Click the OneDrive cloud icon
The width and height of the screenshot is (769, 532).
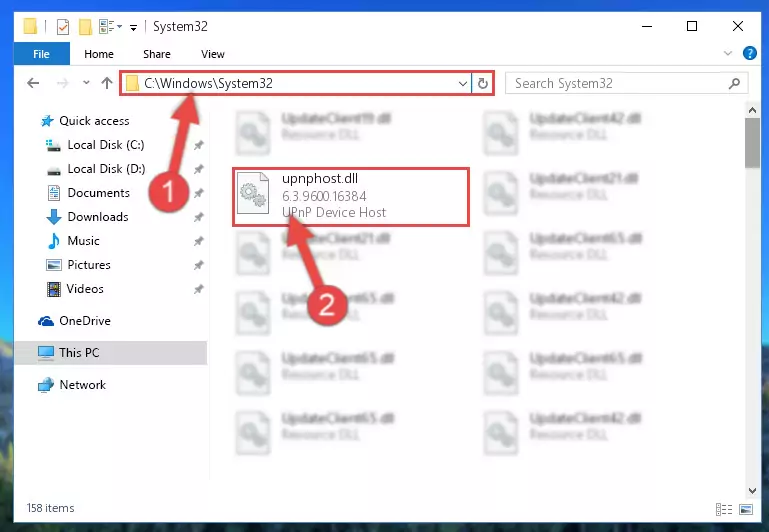(46, 321)
